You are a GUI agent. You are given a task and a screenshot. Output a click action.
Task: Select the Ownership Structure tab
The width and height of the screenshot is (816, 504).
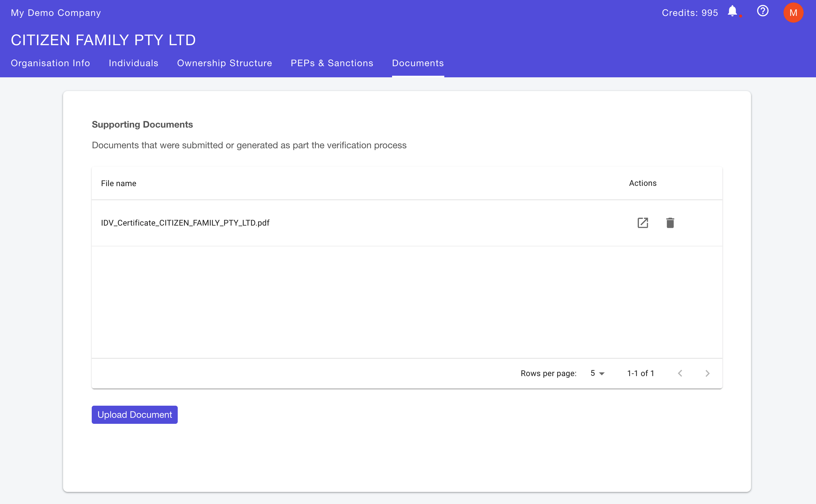pyautogui.click(x=225, y=63)
